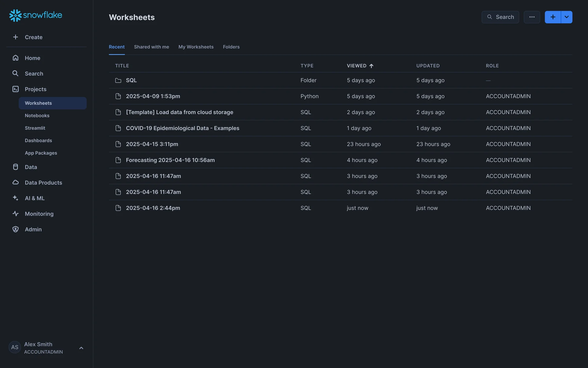Click the Data database icon
This screenshot has height=368, width=588.
coord(16,167)
